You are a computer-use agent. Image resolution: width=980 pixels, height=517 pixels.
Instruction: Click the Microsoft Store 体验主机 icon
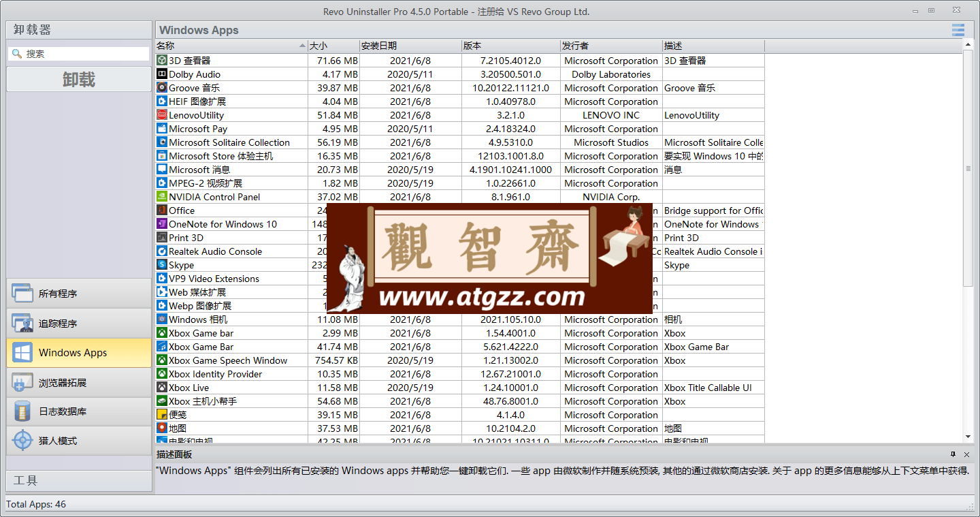click(x=162, y=156)
